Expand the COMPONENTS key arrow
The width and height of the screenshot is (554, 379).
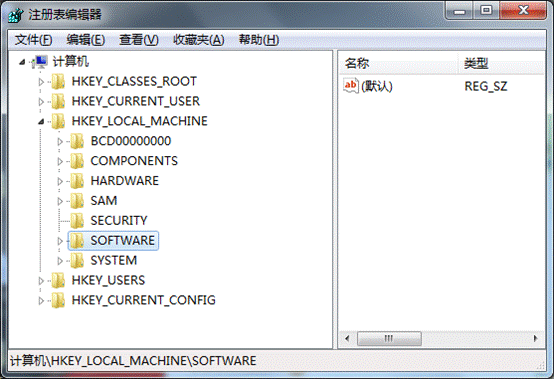click(60, 161)
